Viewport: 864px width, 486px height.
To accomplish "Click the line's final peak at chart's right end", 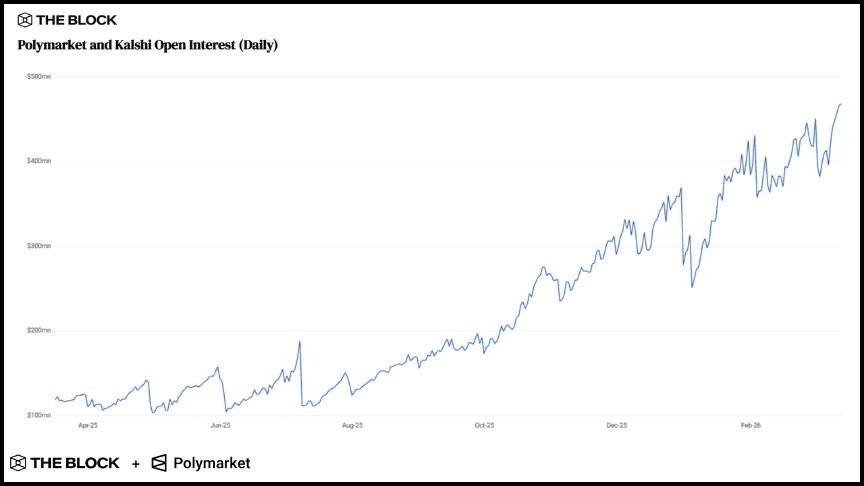I will click(840, 104).
